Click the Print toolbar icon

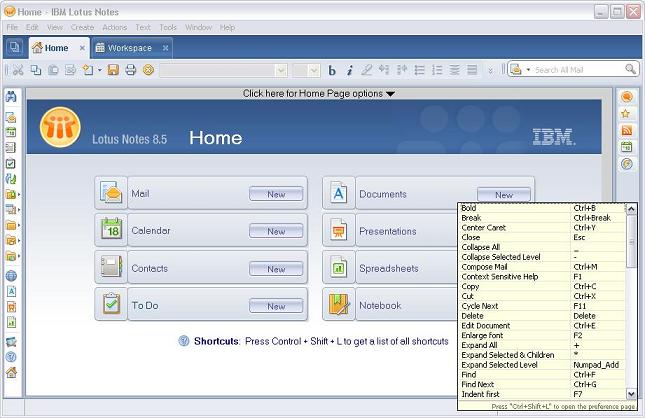click(x=131, y=70)
